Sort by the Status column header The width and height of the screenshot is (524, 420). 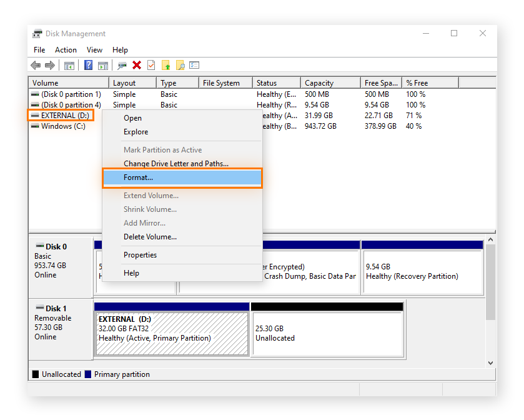point(277,83)
